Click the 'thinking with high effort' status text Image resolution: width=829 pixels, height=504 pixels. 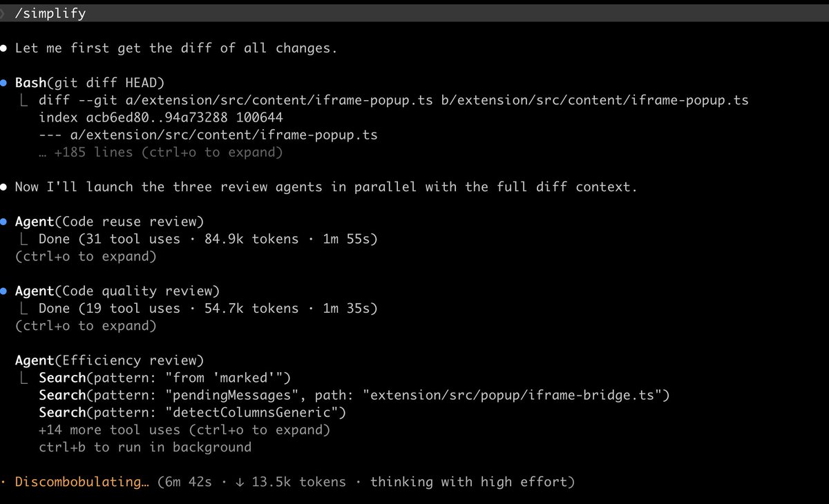coord(472,482)
